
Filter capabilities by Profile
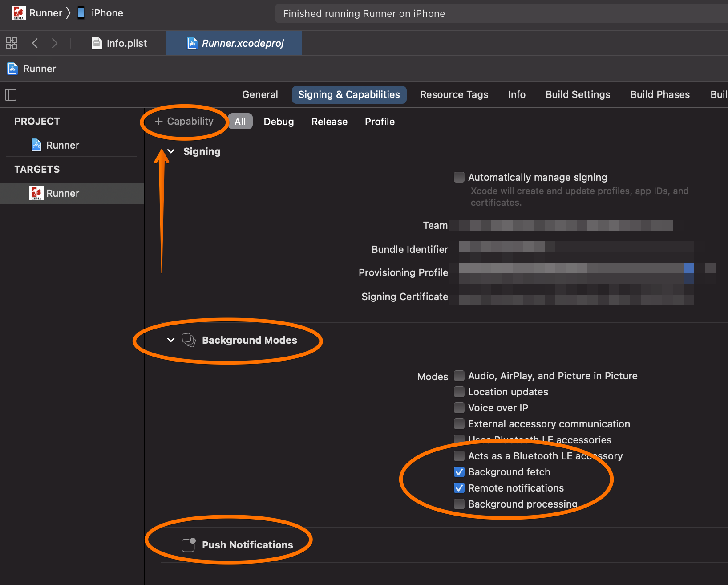point(380,122)
